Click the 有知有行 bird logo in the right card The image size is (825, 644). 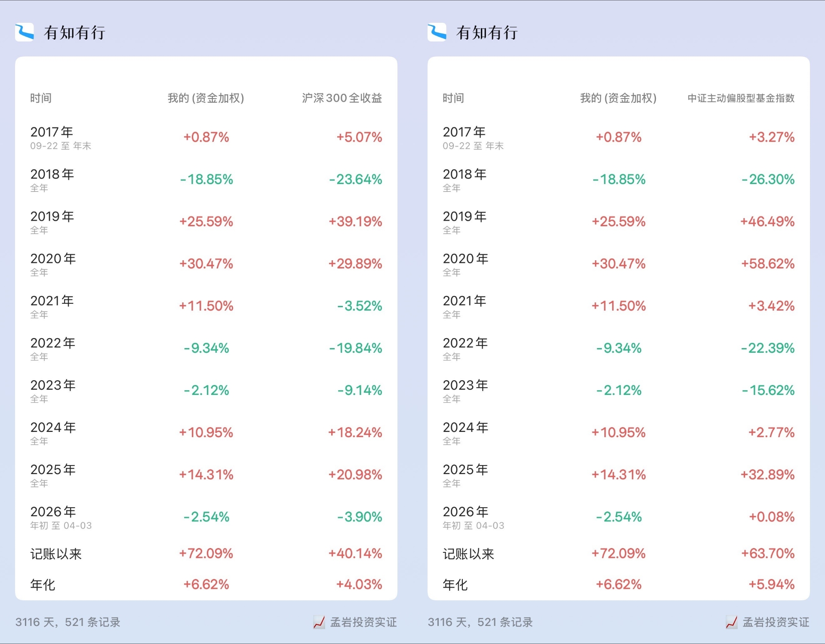click(x=437, y=32)
